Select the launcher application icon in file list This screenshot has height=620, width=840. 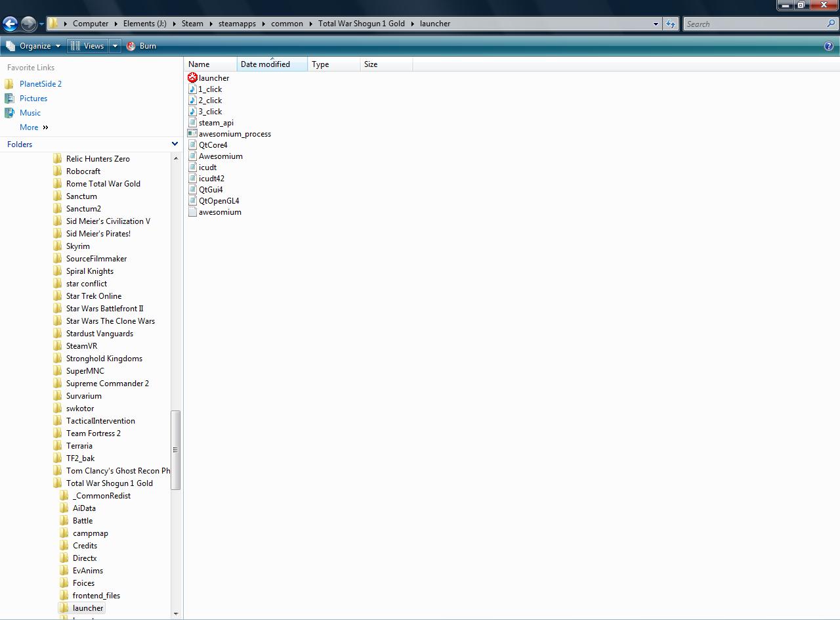tap(192, 78)
